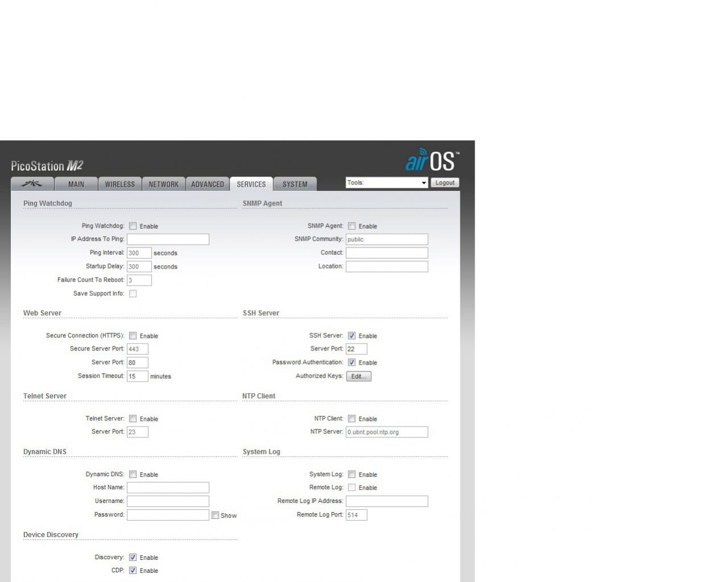The height and width of the screenshot is (582, 728).
Task: Click the Web Server Port field
Action: 137,363
